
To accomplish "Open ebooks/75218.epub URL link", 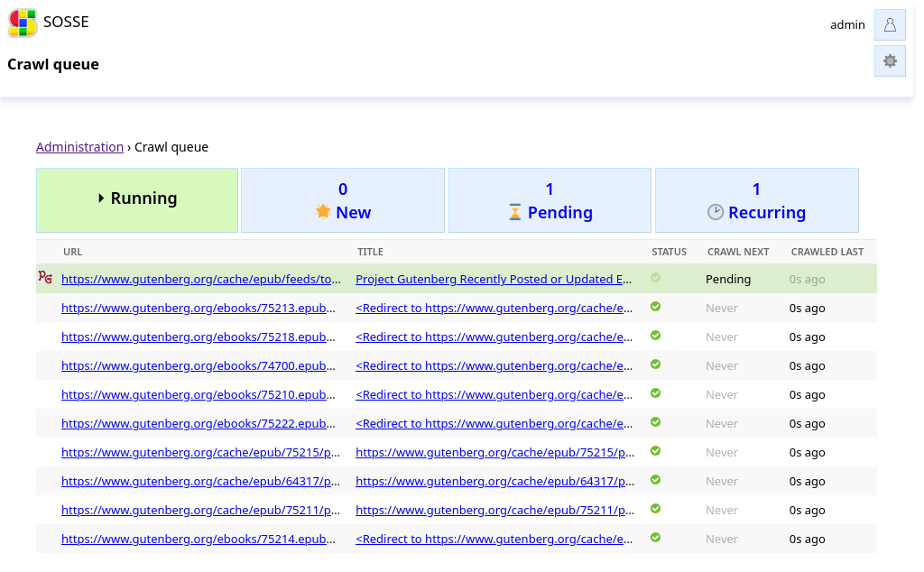I will coord(198,337).
